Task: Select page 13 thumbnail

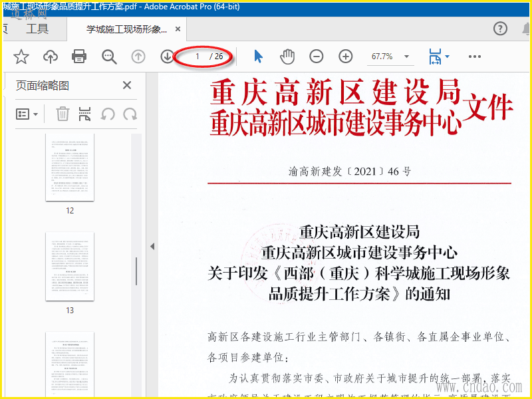Action: point(70,267)
